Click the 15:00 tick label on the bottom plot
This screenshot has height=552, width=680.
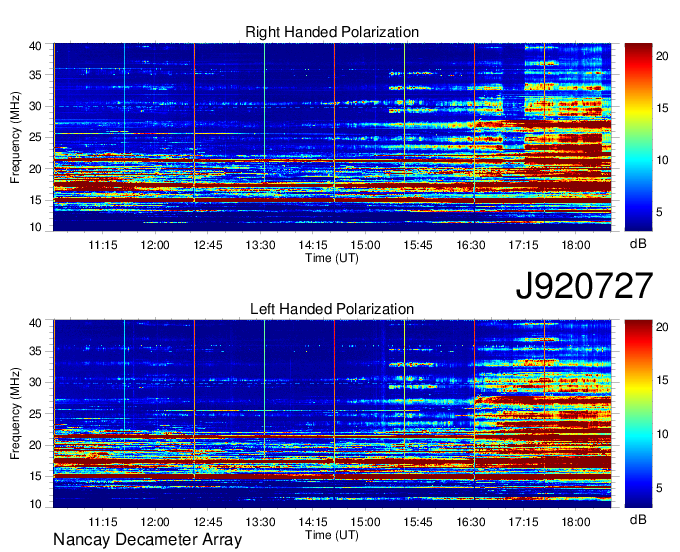pyautogui.click(x=365, y=522)
